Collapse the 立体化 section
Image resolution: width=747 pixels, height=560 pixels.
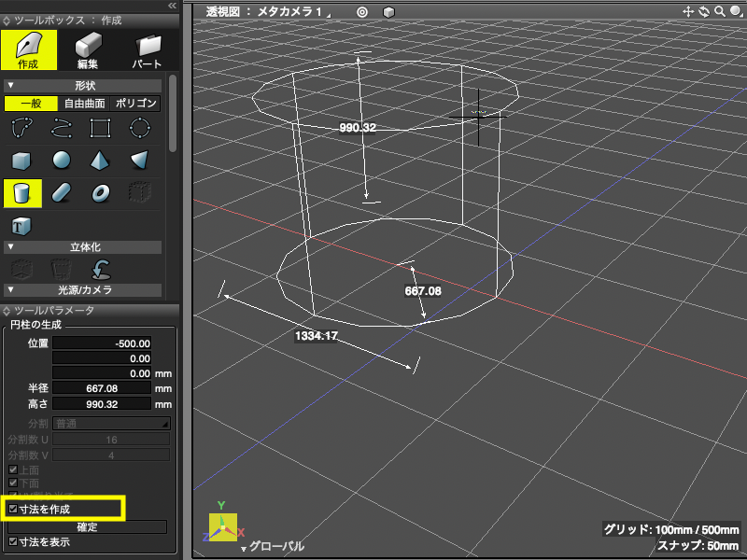point(10,246)
